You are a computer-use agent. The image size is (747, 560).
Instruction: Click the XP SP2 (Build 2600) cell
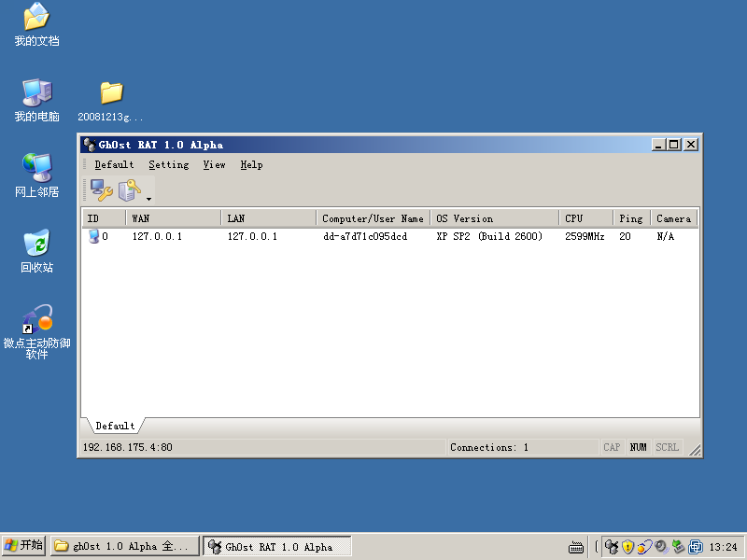pyautogui.click(x=489, y=236)
